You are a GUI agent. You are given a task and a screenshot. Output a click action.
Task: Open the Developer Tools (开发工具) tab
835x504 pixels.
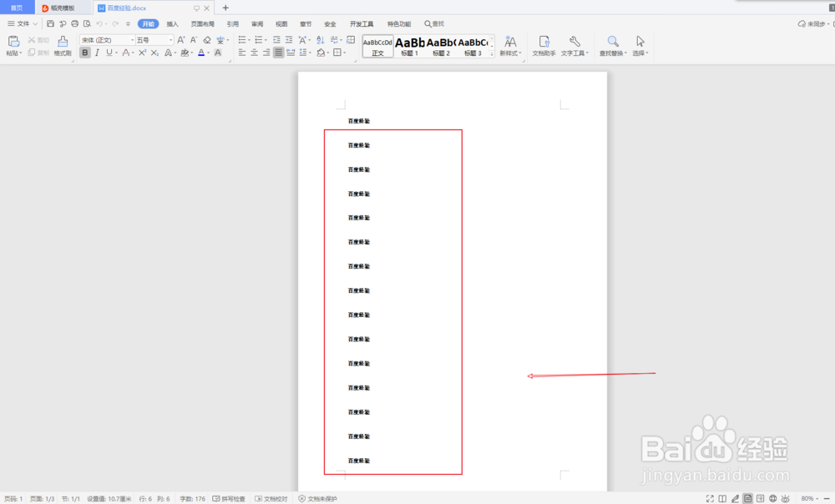pyautogui.click(x=362, y=24)
